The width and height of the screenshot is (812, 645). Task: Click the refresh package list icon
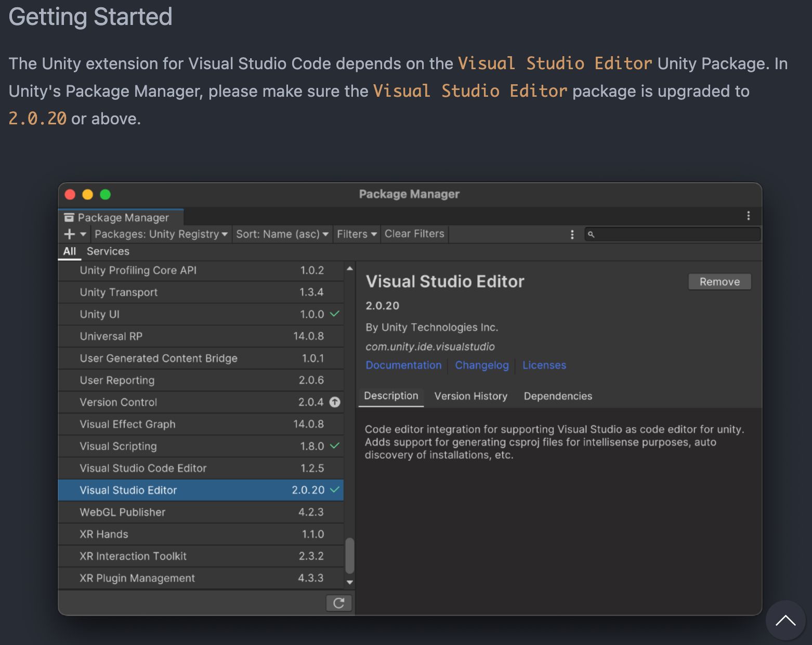tap(339, 603)
